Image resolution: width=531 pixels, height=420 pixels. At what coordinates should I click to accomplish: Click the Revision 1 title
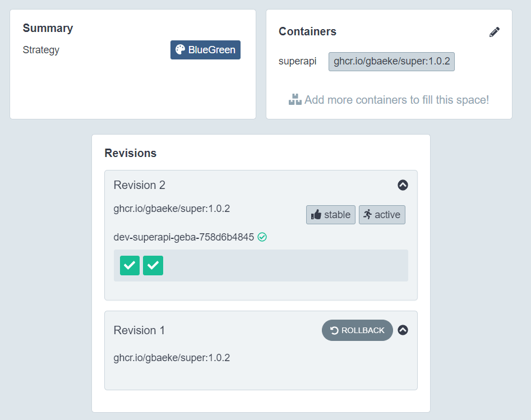point(140,330)
